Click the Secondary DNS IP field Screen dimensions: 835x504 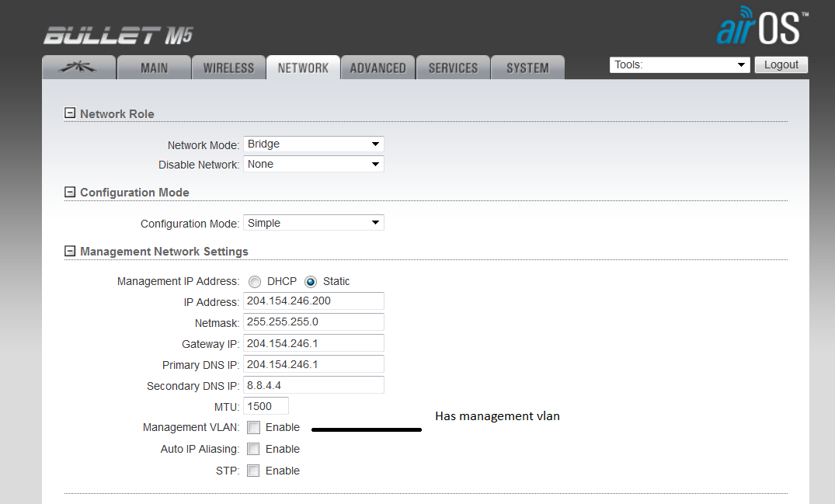[314, 385]
